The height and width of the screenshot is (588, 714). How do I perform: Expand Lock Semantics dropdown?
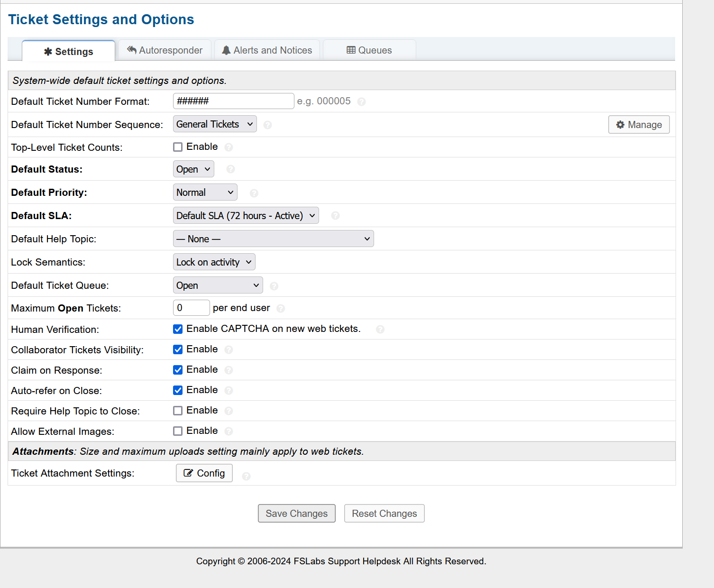pyautogui.click(x=214, y=262)
